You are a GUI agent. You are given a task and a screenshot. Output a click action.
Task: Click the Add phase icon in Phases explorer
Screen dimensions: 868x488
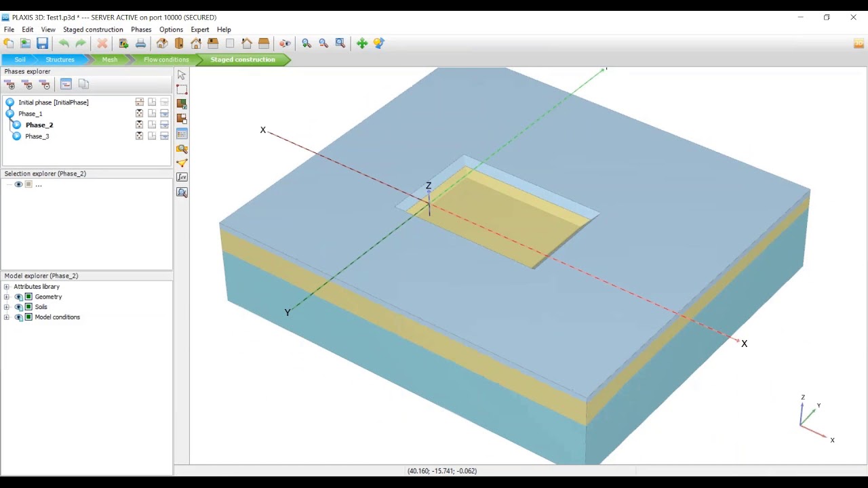click(x=9, y=85)
